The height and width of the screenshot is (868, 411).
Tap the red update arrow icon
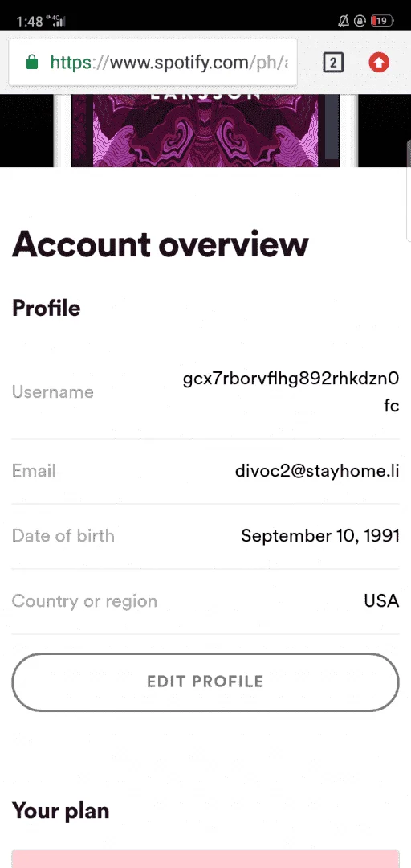tap(379, 63)
